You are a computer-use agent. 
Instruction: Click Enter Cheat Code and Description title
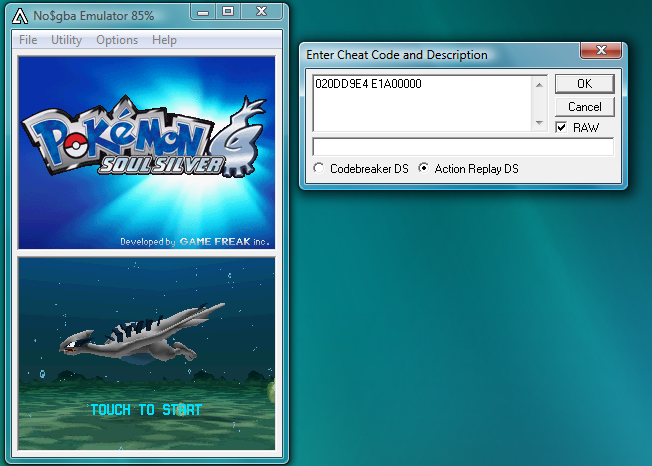[397, 55]
